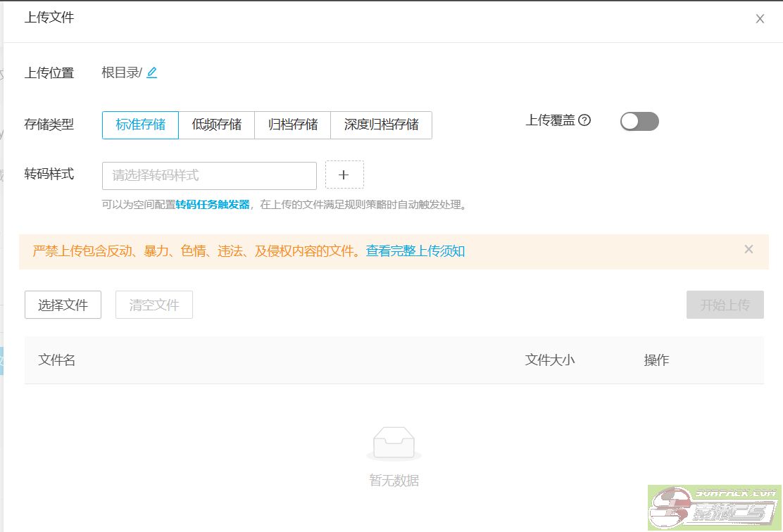
Task: Open the 转码样式 transcoding style dropdown
Action: tap(208, 175)
